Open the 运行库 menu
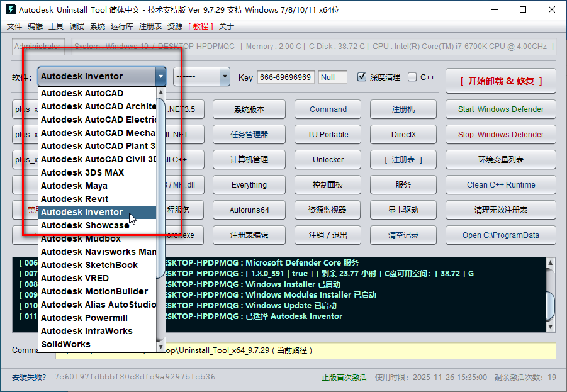 (122, 26)
